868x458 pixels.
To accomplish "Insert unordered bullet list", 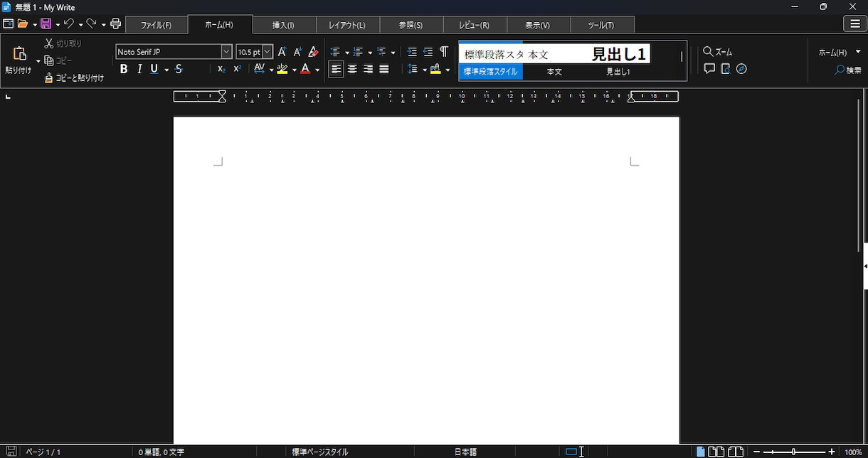I will coord(335,52).
